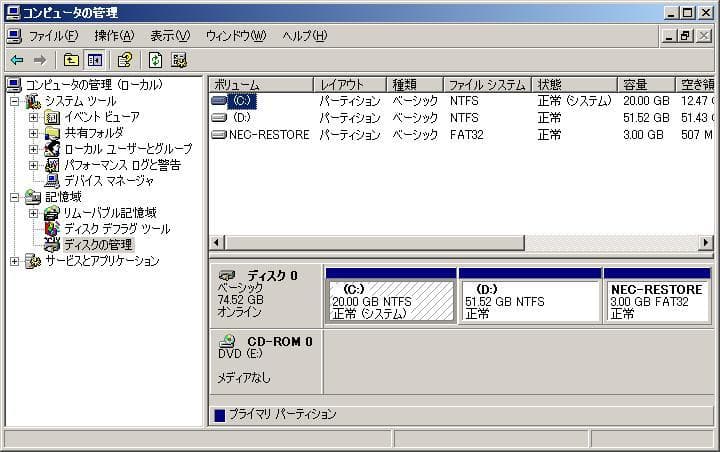The height and width of the screenshot is (452, 720).
Task: Sort by the ファイル システム column header
Action: [487, 85]
